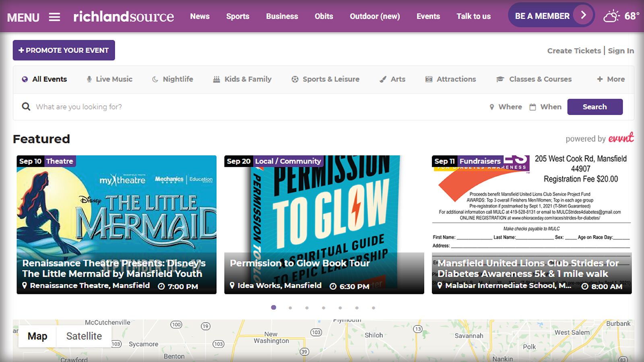
Task: Click the microphone icon for Live Music
Action: coord(89,79)
